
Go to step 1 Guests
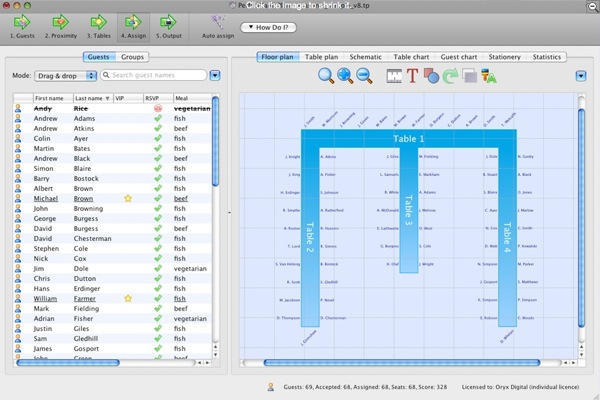(x=25, y=25)
